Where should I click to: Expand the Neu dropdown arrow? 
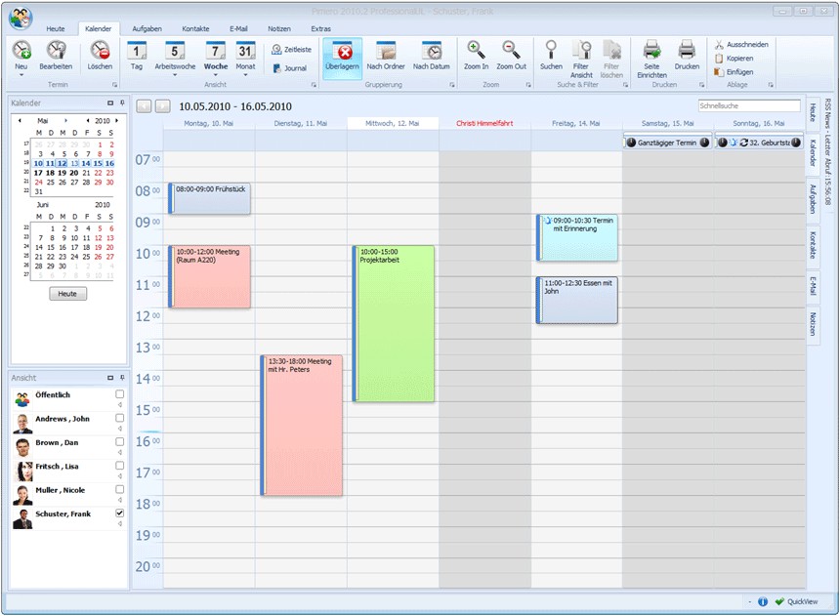pyautogui.click(x=21, y=75)
